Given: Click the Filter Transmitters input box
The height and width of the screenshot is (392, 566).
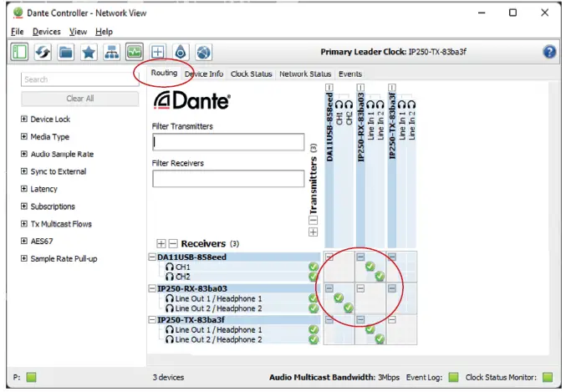Looking at the screenshot, I should [228, 142].
